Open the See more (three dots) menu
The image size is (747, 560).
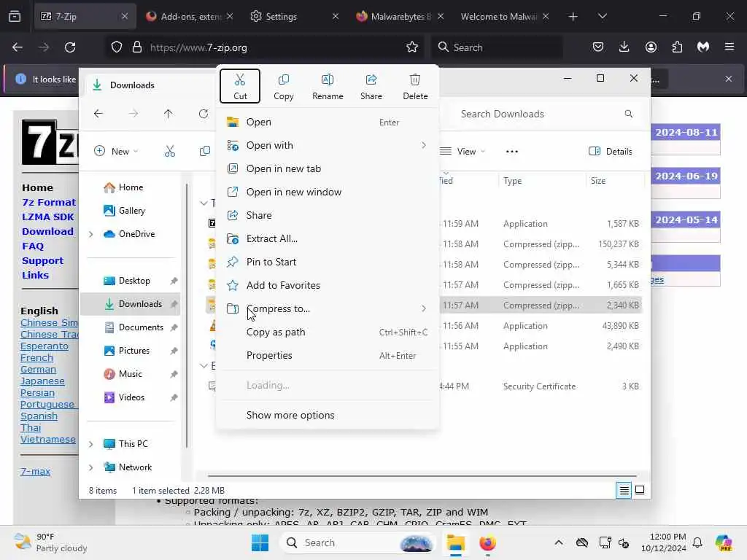click(511, 152)
